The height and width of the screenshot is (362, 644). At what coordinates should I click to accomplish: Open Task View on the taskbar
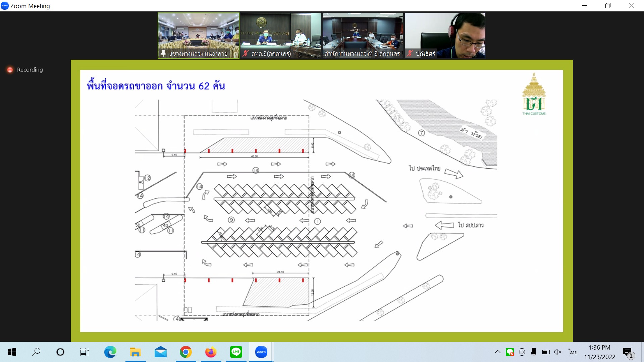click(84, 352)
